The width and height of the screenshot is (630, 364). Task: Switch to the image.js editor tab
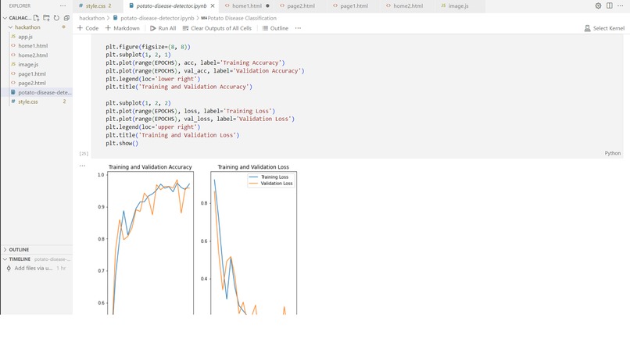(x=458, y=6)
